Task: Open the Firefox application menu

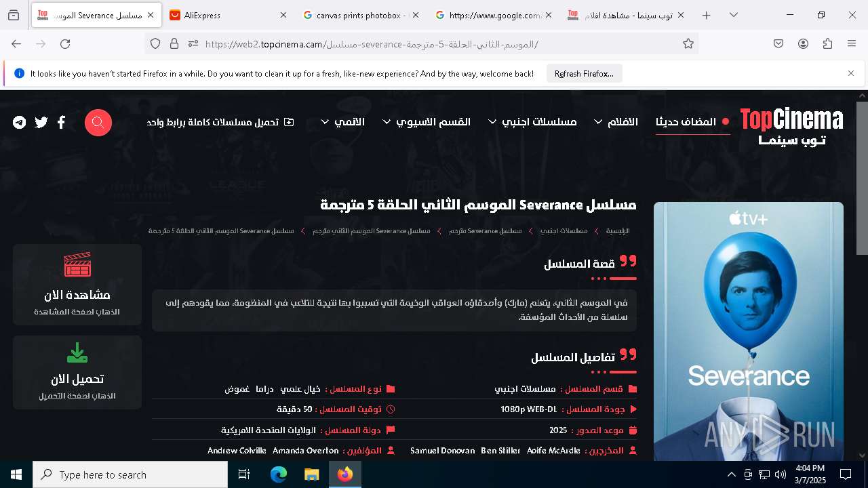Action: 852,44
